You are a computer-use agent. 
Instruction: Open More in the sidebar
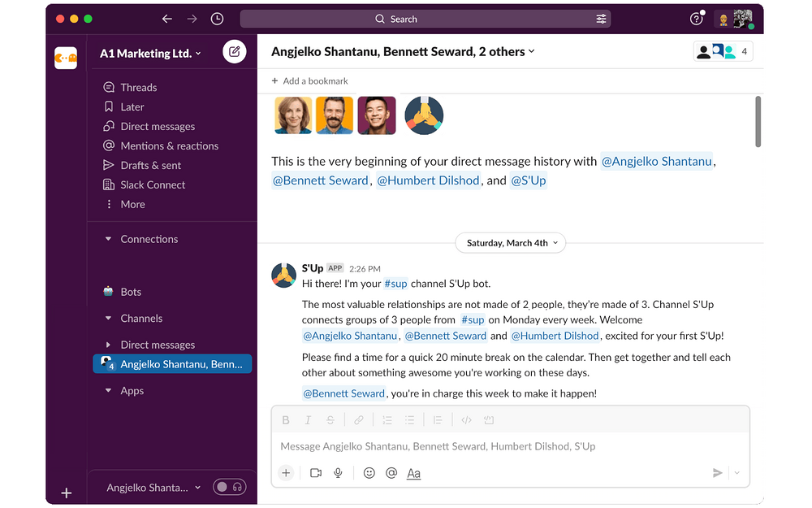tap(132, 205)
